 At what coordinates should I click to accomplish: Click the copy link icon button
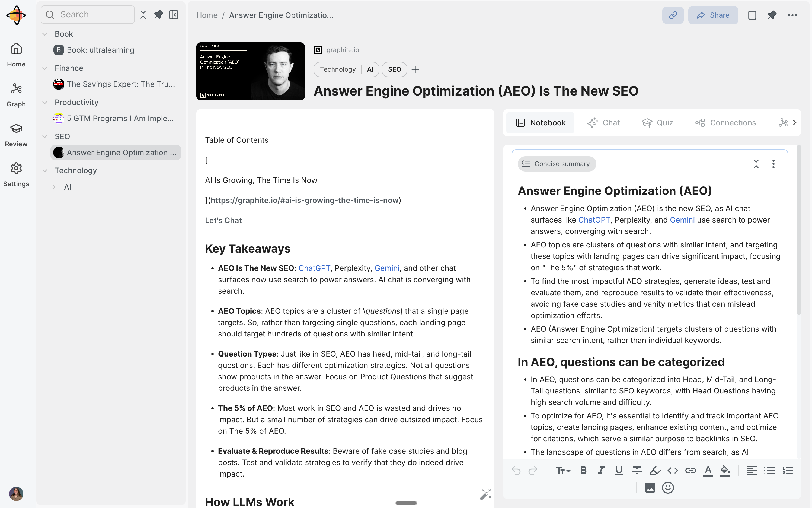coord(673,15)
